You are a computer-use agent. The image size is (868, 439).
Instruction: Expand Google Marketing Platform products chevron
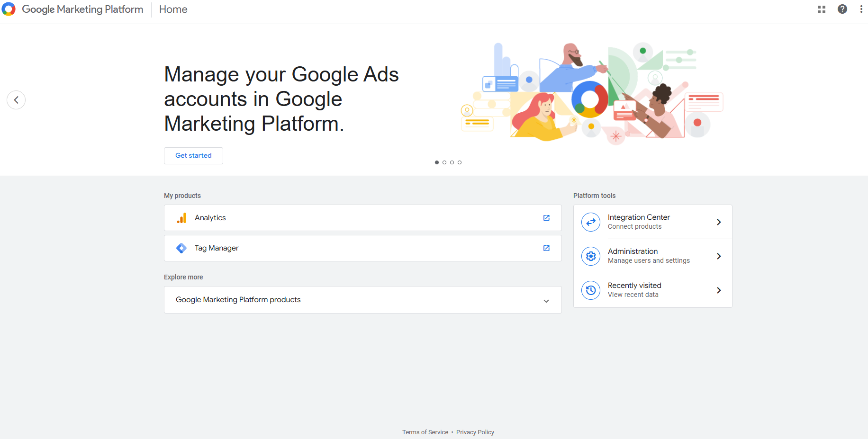pos(546,301)
